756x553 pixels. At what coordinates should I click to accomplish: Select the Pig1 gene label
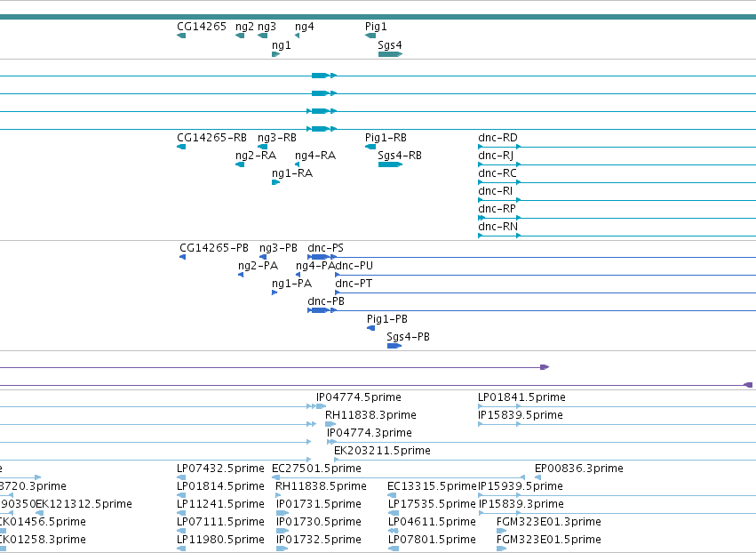tap(376, 27)
